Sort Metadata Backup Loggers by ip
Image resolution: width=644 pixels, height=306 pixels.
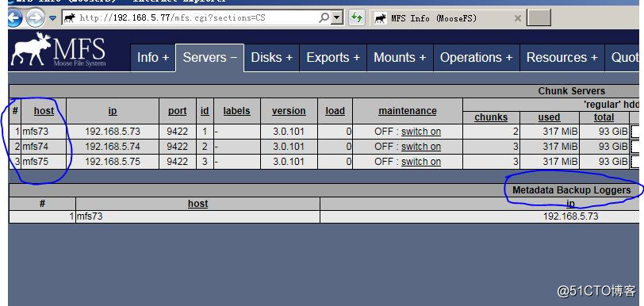point(570,204)
